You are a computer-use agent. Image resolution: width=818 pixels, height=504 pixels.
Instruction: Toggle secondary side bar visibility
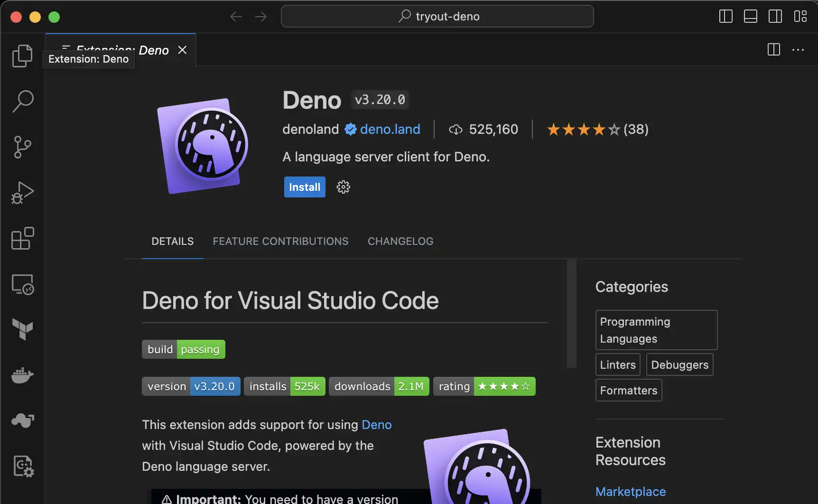775,16
